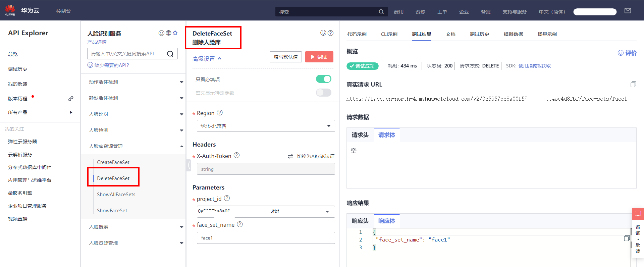Open the red consult chat icon
Image resolution: width=644 pixels, height=267 pixels.
pos(638,214)
